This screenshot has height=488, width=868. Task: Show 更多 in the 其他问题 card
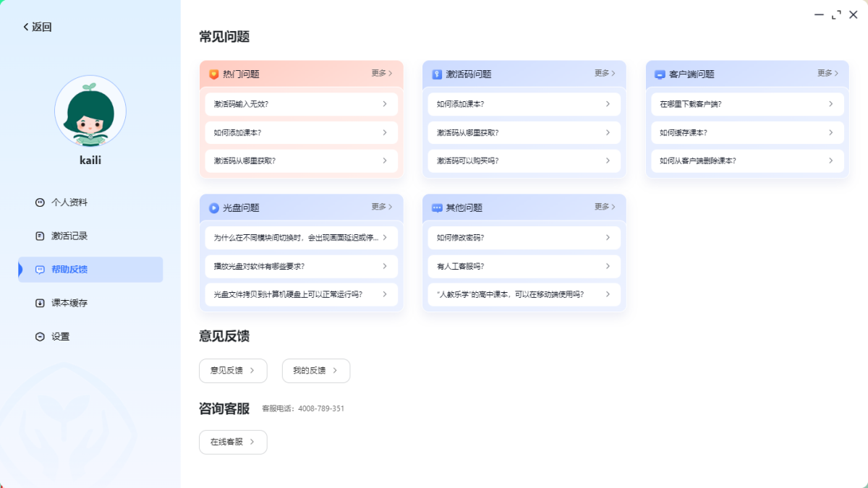[x=605, y=207]
